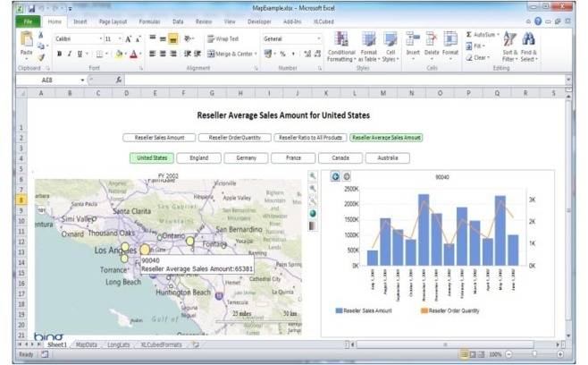The width and height of the screenshot is (588, 365).
Task: Select the Germany country button
Action: [x=246, y=157]
